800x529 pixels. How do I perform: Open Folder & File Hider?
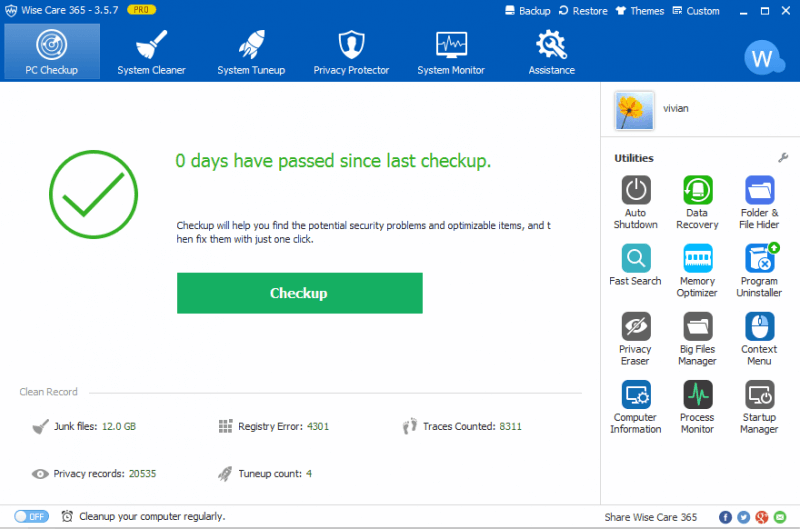click(x=759, y=191)
